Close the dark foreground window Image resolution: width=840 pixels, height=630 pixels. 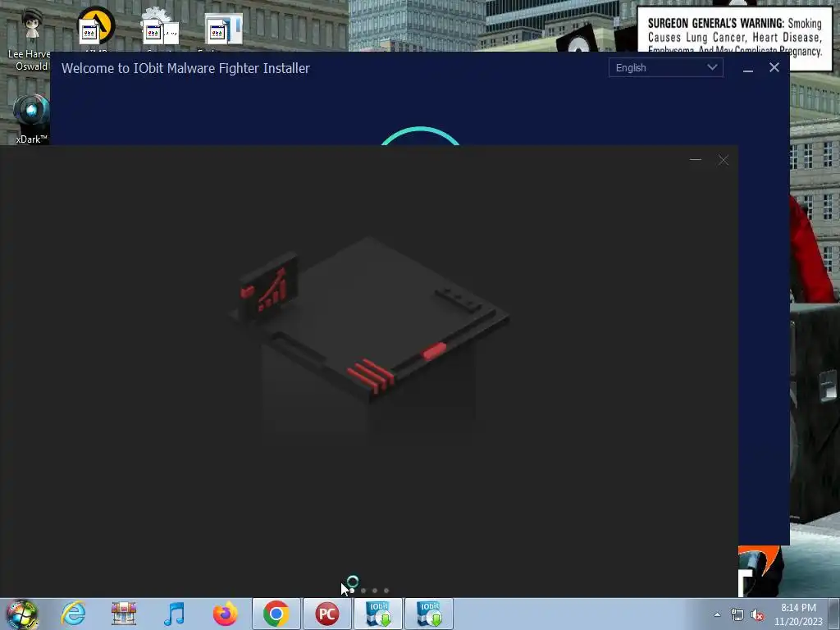click(x=724, y=160)
